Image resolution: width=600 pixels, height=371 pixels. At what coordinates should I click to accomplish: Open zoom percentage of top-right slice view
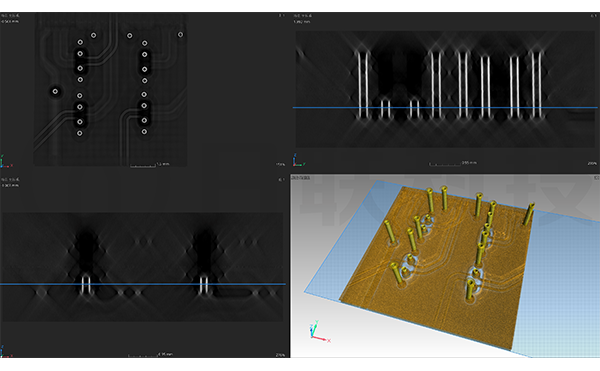pyautogui.click(x=592, y=163)
